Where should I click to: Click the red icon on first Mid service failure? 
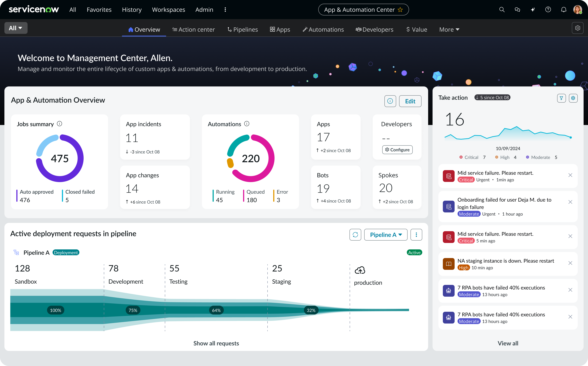(x=449, y=176)
